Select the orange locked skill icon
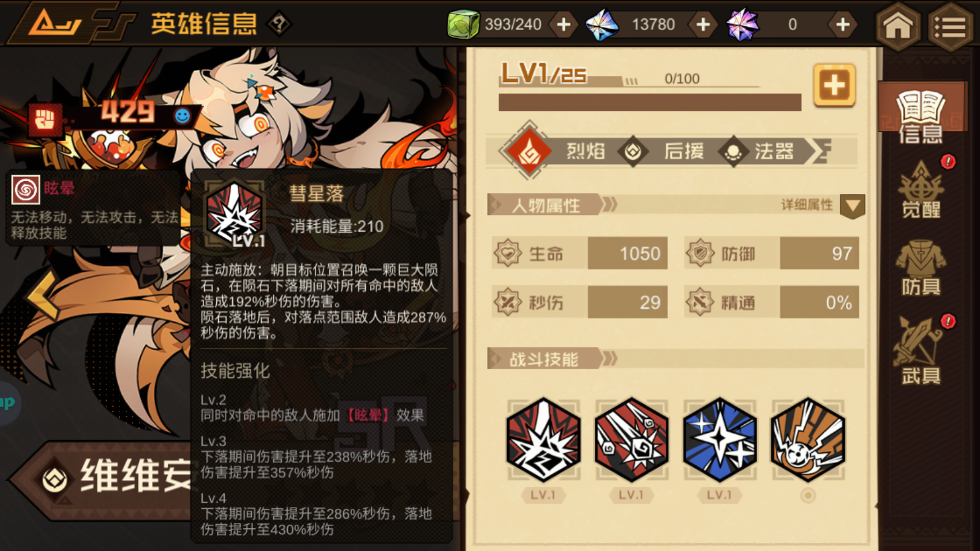980x551 pixels. point(808,439)
